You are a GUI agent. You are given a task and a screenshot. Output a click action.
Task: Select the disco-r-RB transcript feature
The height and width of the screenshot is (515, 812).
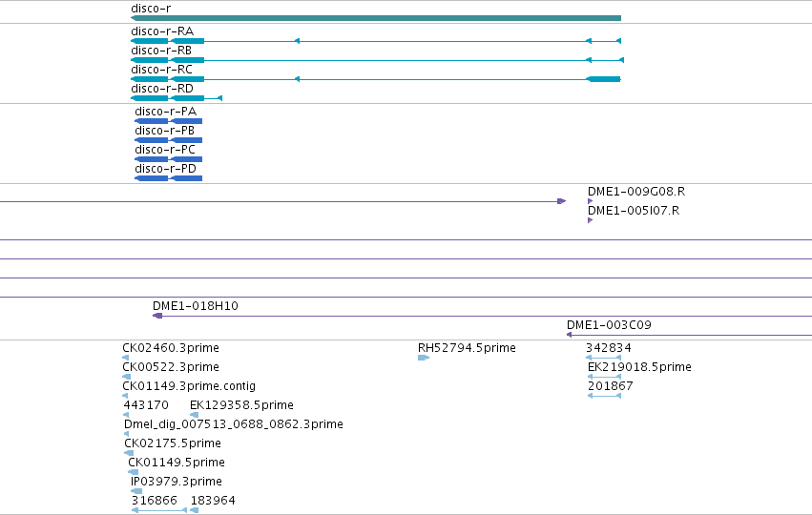(x=377, y=60)
